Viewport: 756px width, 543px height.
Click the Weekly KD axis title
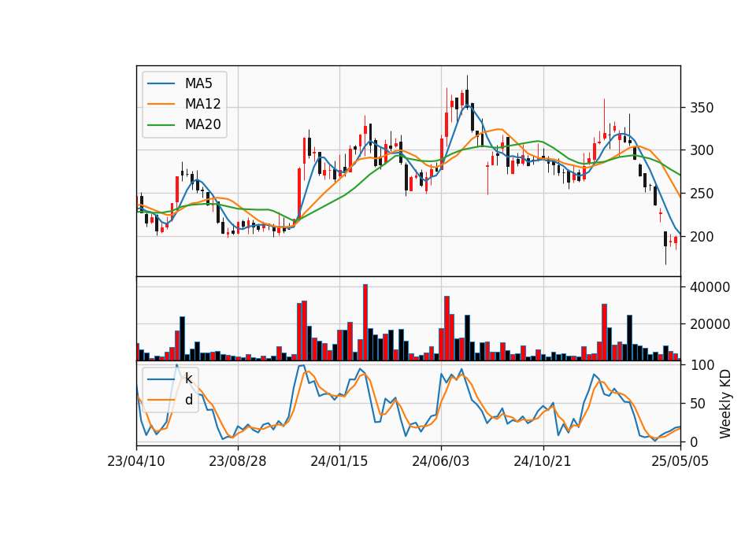tap(725, 404)
